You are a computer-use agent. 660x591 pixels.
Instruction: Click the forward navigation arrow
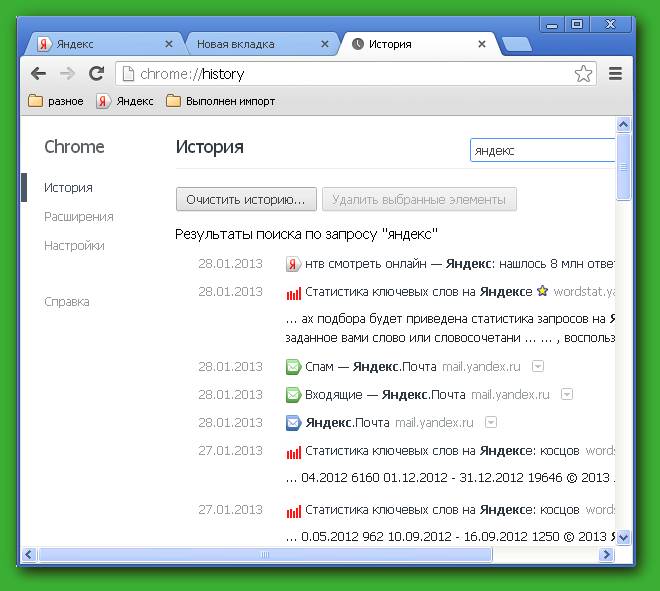pyautogui.click(x=67, y=74)
